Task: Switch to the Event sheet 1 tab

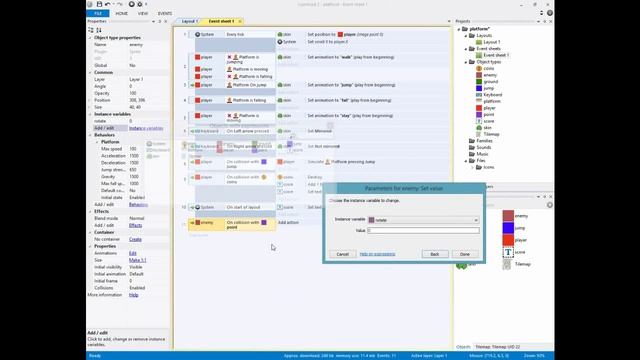Action: [x=221, y=21]
